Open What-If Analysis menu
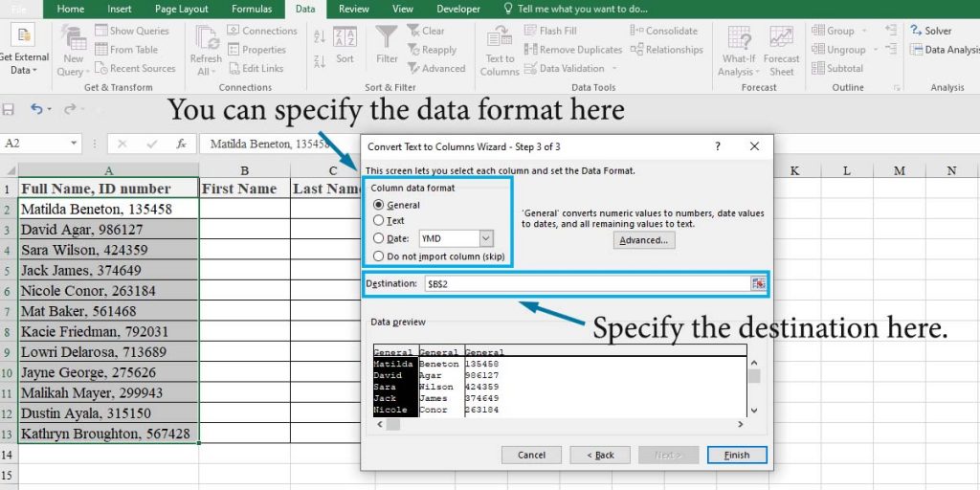Image resolution: width=980 pixels, height=490 pixels. [x=739, y=52]
